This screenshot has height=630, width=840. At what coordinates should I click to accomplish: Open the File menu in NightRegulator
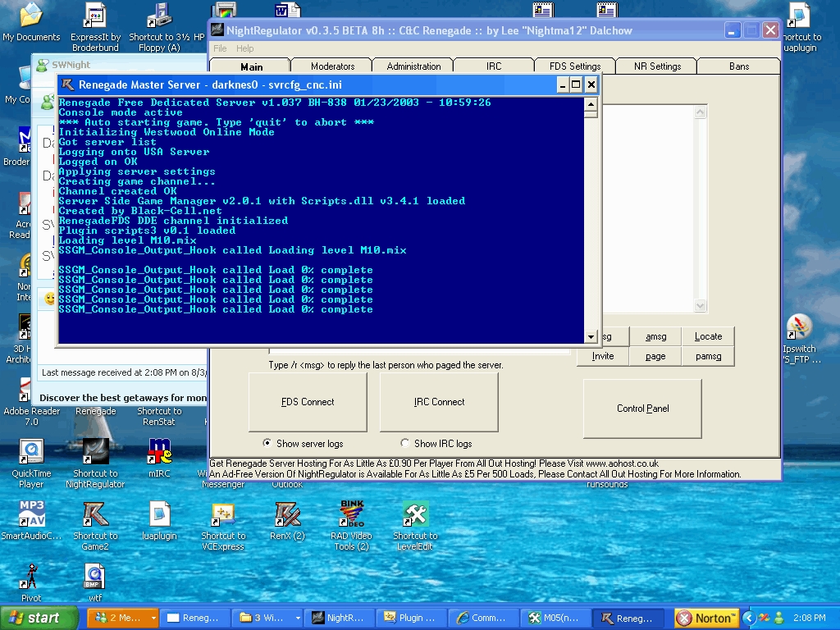point(220,48)
